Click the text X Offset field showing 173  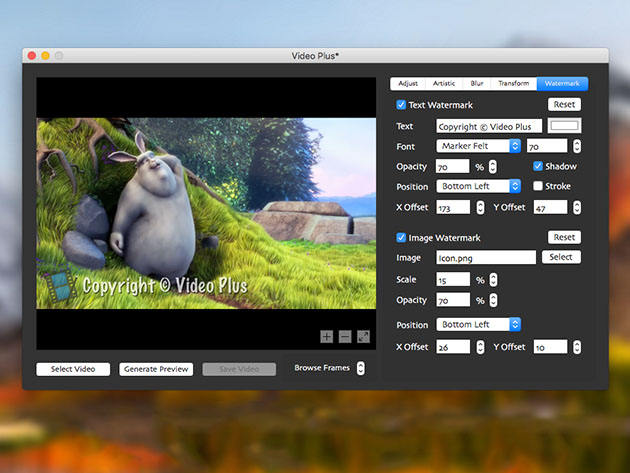(x=453, y=207)
